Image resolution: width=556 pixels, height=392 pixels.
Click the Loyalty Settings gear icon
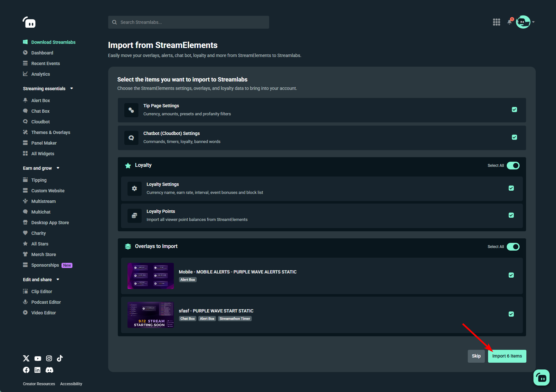tap(135, 189)
